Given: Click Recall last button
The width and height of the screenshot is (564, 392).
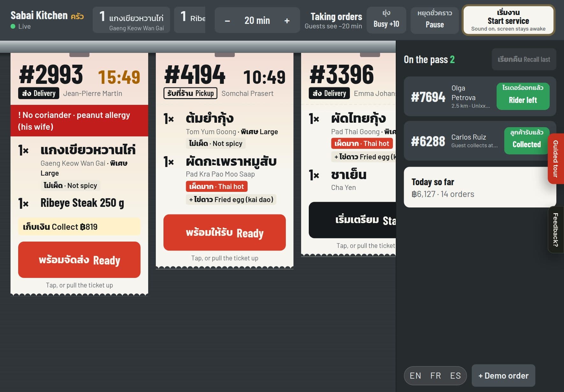Looking at the screenshot, I should click(524, 59).
